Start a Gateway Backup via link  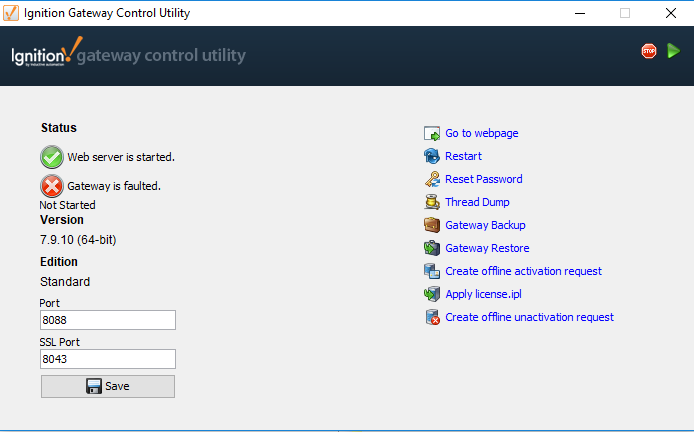coord(485,225)
